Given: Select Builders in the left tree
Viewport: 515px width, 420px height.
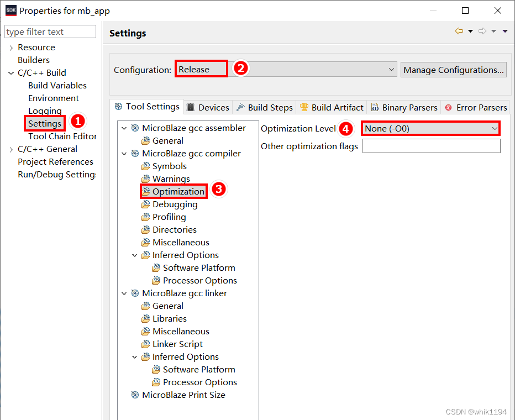Looking at the screenshot, I should pos(34,60).
